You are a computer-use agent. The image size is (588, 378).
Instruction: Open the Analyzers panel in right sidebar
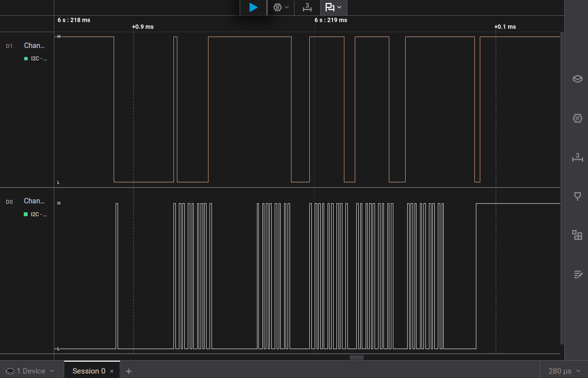(x=577, y=118)
